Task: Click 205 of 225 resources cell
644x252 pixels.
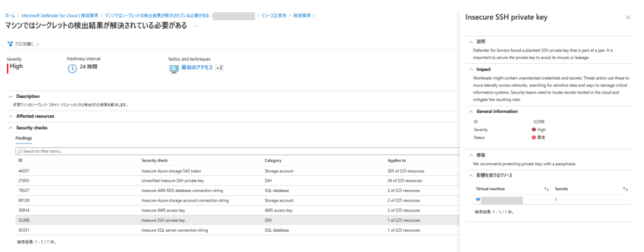Action: click(x=406, y=171)
